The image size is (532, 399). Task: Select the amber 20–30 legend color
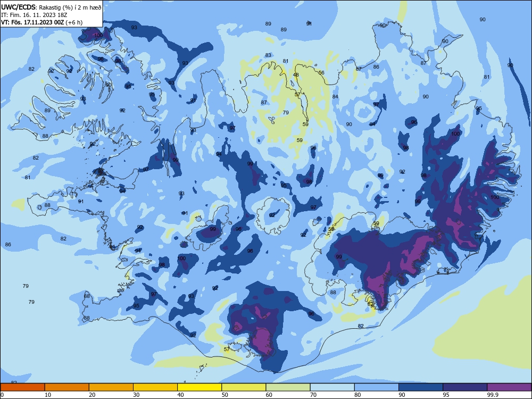(x=111, y=387)
